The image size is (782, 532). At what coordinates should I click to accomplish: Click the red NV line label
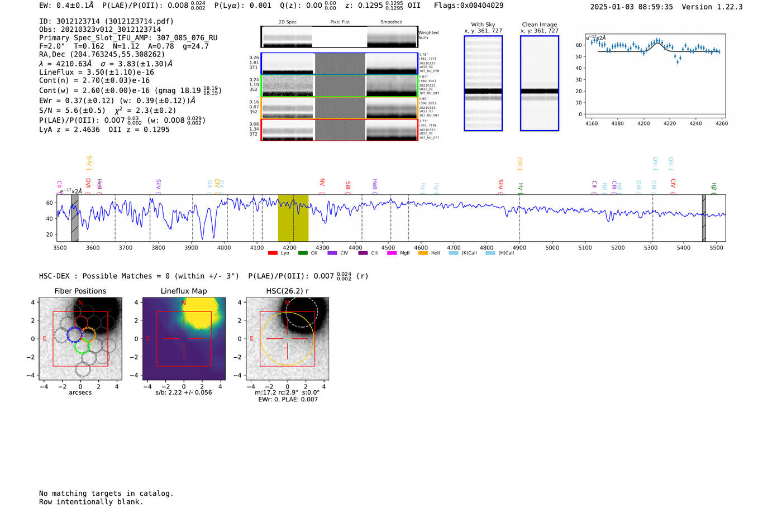point(322,183)
